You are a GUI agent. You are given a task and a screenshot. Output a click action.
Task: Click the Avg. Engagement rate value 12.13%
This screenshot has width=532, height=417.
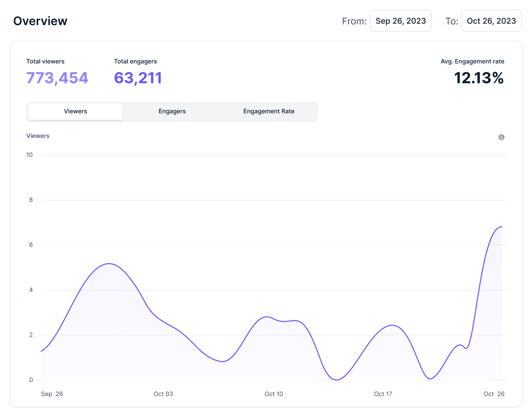coord(479,79)
